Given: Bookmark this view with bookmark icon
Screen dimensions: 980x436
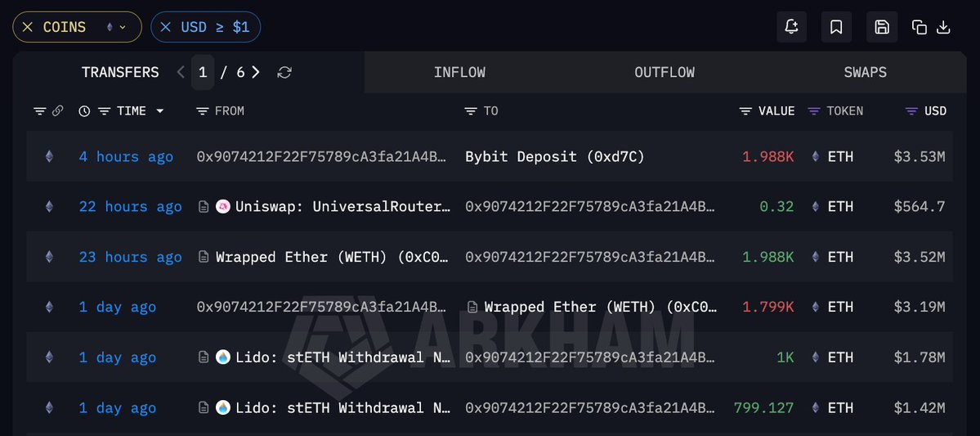Looking at the screenshot, I should (x=836, y=27).
